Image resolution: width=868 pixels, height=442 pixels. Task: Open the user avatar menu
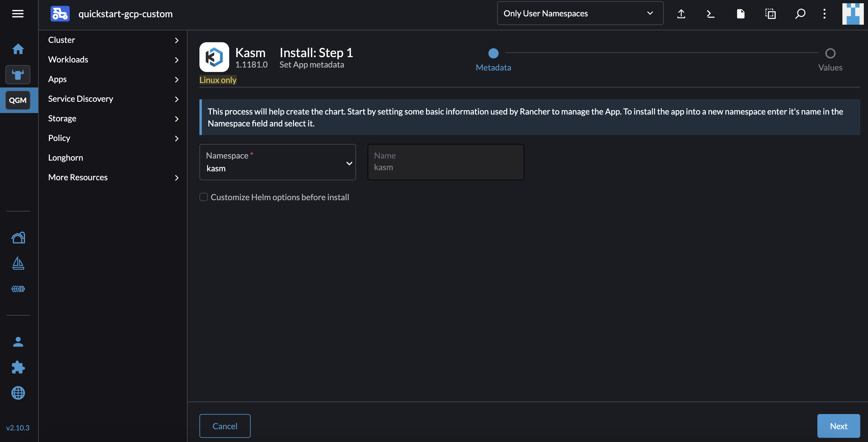pos(853,14)
